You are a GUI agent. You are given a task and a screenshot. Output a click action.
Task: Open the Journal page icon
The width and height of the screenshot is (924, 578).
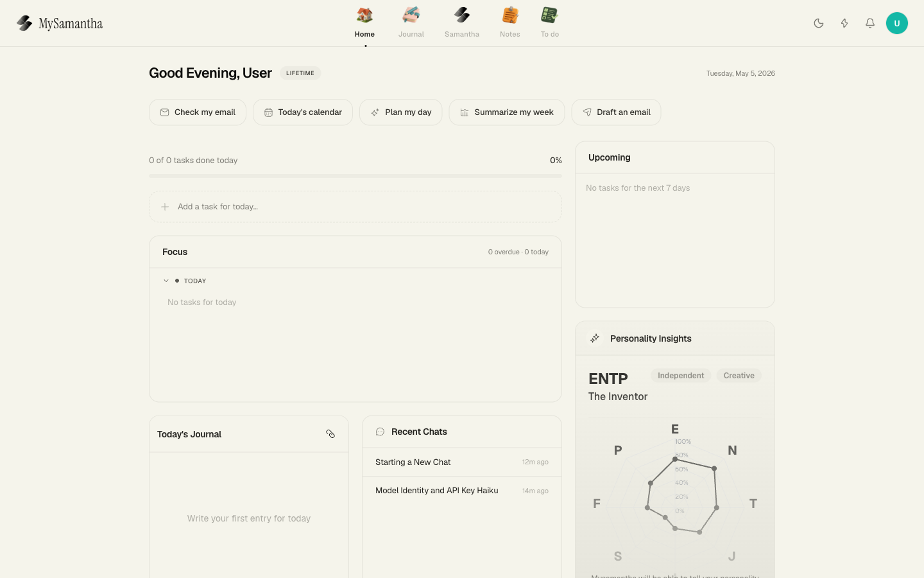click(411, 15)
